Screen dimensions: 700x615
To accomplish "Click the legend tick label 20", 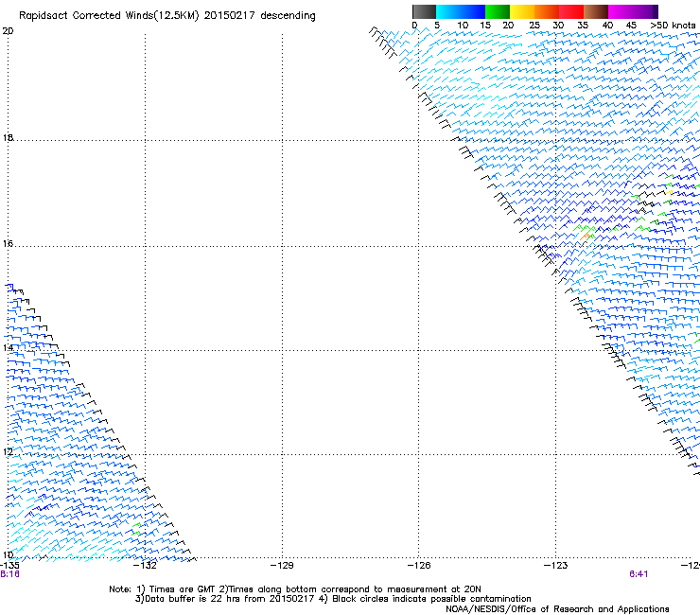I will point(508,26).
